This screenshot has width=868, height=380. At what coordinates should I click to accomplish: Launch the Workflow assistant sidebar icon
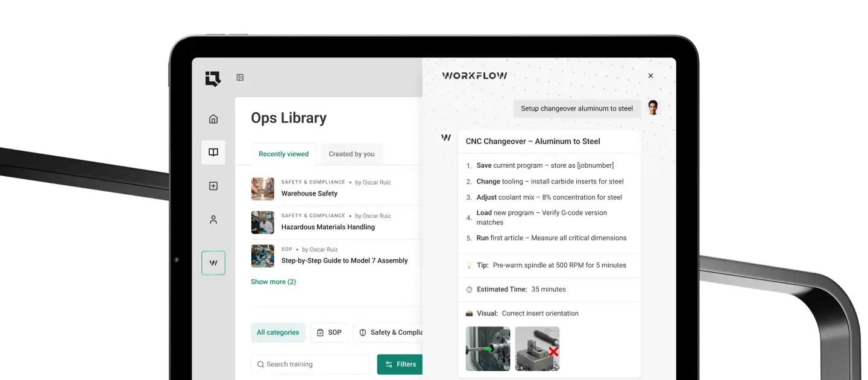tap(213, 262)
